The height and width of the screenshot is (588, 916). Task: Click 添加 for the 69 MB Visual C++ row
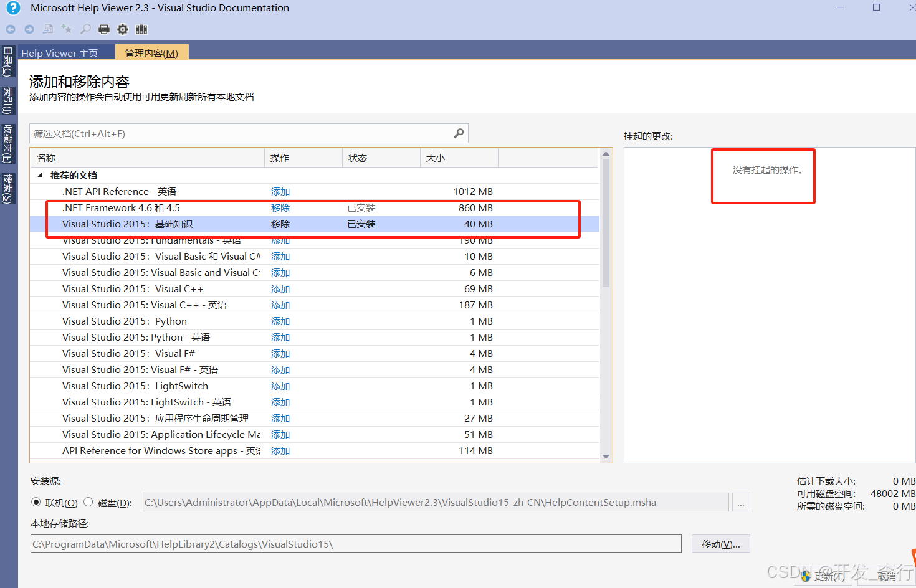(x=280, y=289)
